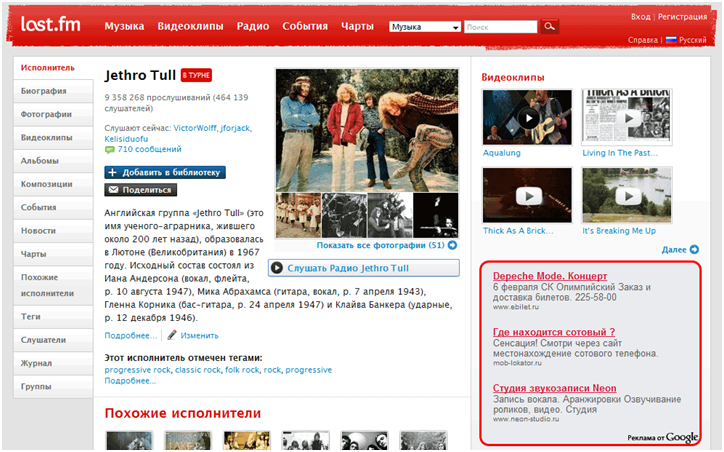Open listener VictorWolff's profile link
This screenshot has height=452, width=724.
coord(195,128)
